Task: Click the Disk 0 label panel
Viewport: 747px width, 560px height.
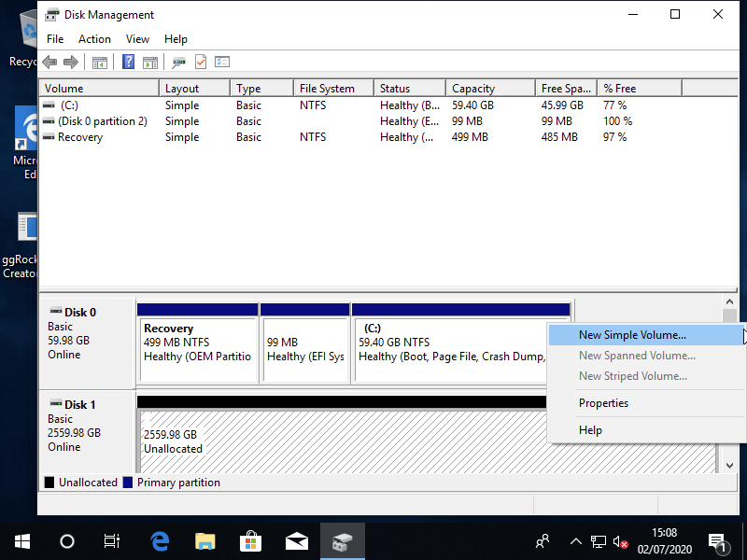Action: pyautogui.click(x=87, y=343)
